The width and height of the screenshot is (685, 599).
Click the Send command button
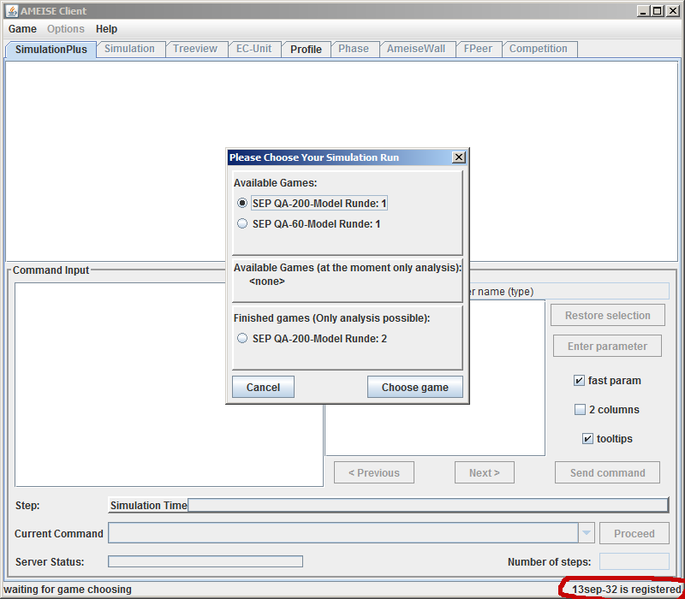click(607, 473)
